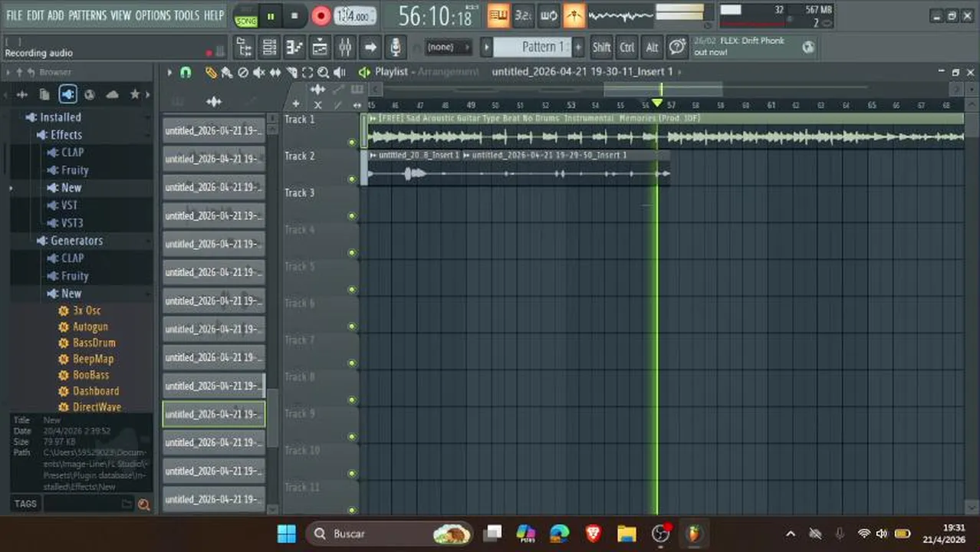Open the files tab icon in the browser
The height and width of the screenshot is (552, 980).
pos(44,94)
